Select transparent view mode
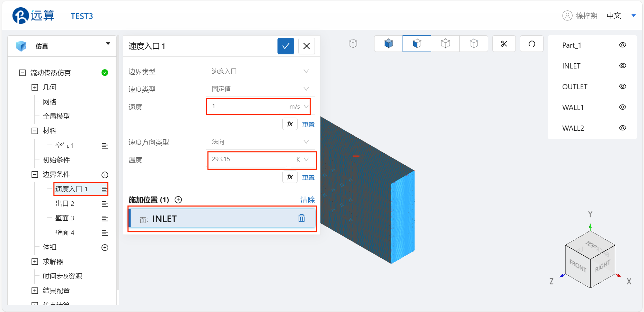Image resolution: width=644 pixels, height=312 pixels. click(474, 44)
